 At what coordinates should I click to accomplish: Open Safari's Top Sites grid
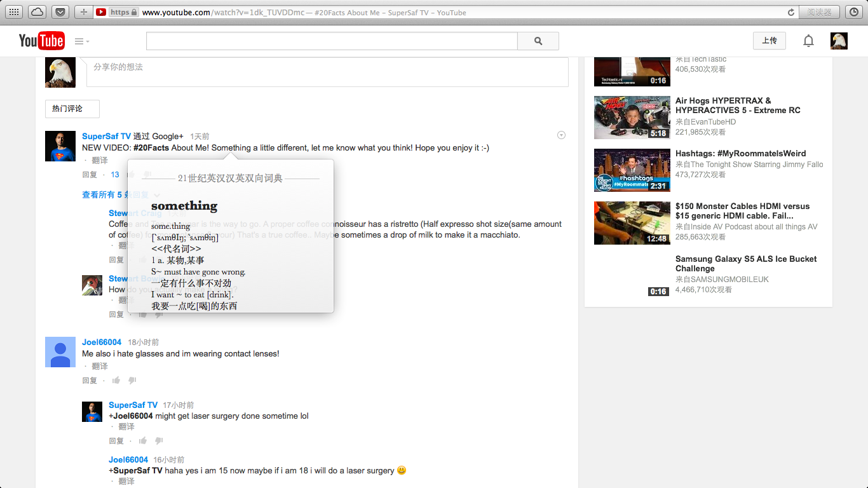pos(14,12)
